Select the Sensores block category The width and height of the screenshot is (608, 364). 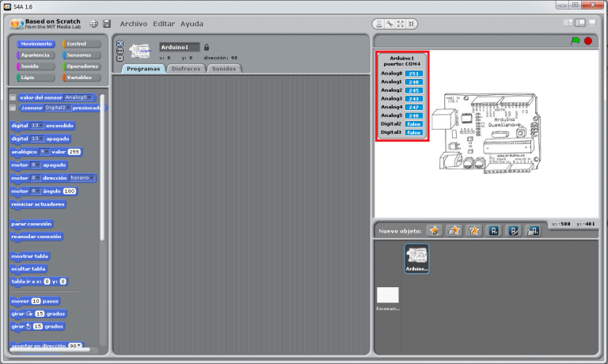pos(82,55)
